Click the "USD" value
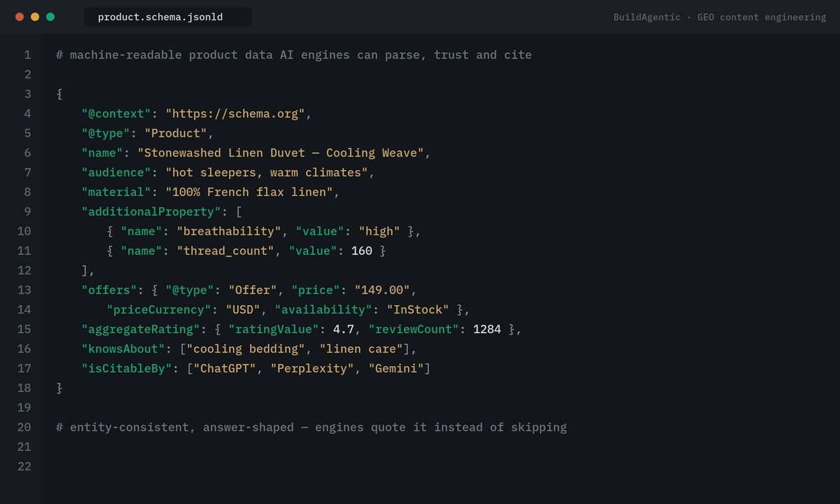The image size is (840, 504). (242, 309)
